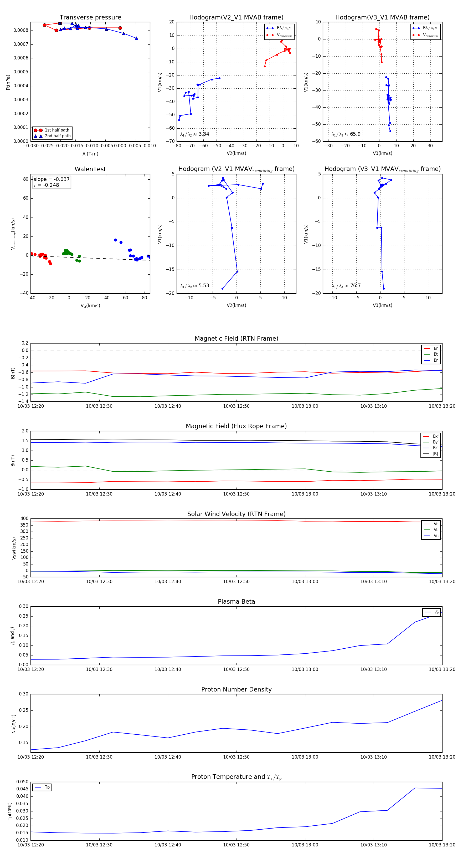Click the "Plasma Beta" plot title
The width and height of the screenshot is (473, 868).
coord(236,602)
